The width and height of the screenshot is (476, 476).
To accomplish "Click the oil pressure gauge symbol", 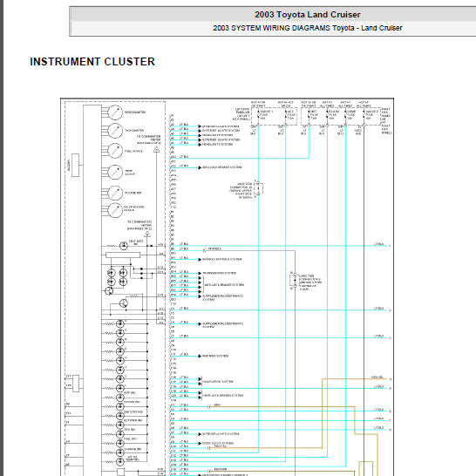I will [x=115, y=210].
